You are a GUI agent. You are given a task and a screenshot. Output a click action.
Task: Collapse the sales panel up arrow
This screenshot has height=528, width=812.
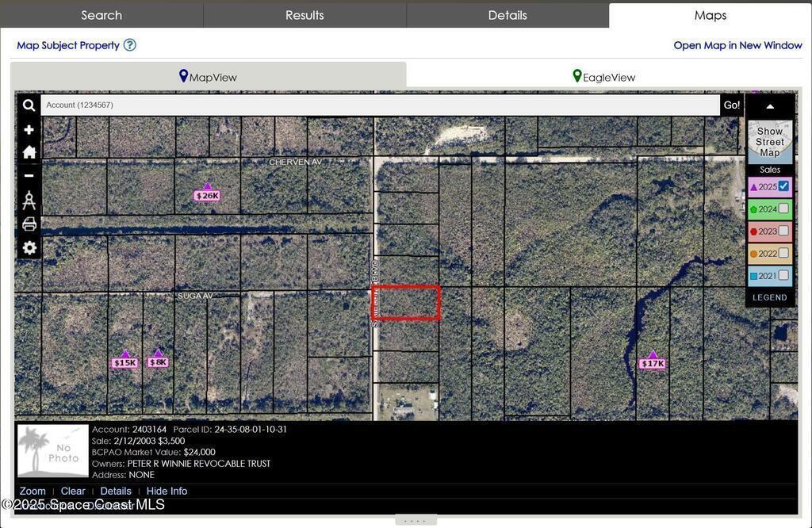tap(769, 106)
